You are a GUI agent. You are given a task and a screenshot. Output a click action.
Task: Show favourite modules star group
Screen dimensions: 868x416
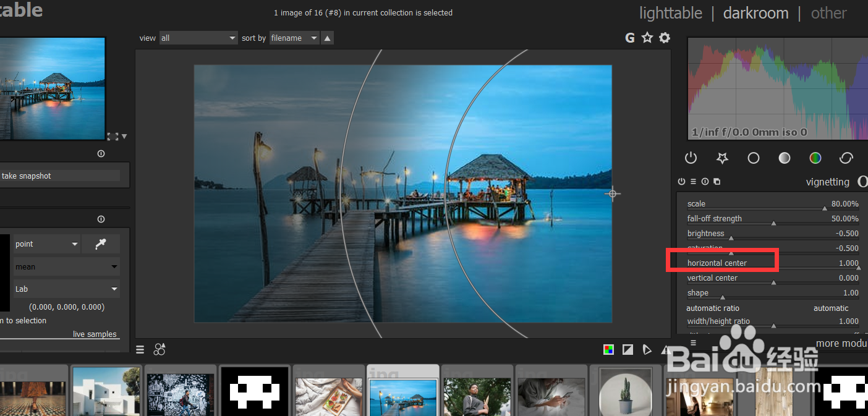click(x=722, y=158)
